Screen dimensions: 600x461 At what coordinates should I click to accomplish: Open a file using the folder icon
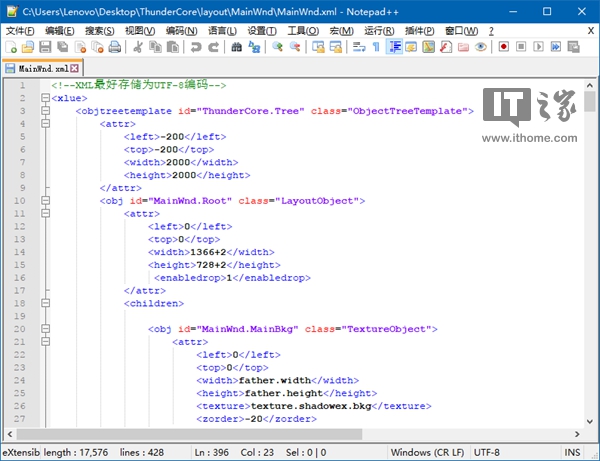pos(28,47)
